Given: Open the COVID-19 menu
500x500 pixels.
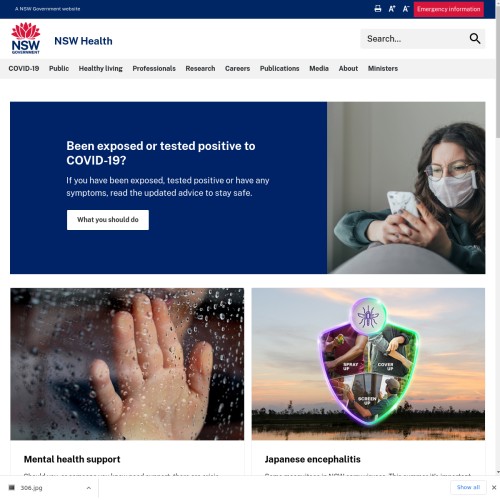Looking at the screenshot, I should pos(24,68).
